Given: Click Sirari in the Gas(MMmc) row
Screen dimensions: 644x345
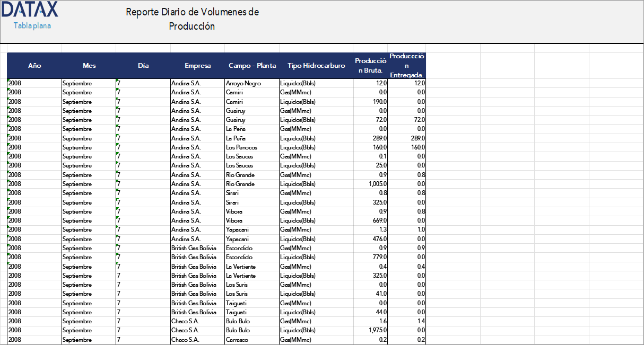Looking at the screenshot, I should pyautogui.click(x=232, y=193).
